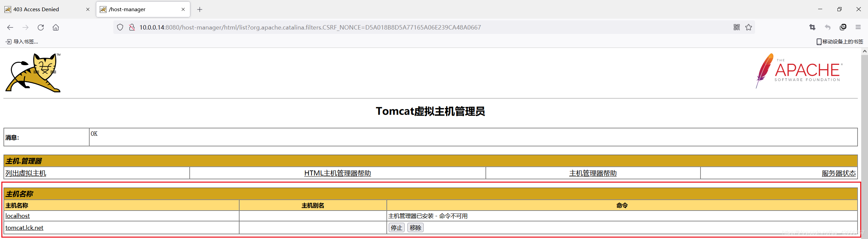This screenshot has height=239, width=868.
Task: Click the 主机别名 column header
Action: 313,205
